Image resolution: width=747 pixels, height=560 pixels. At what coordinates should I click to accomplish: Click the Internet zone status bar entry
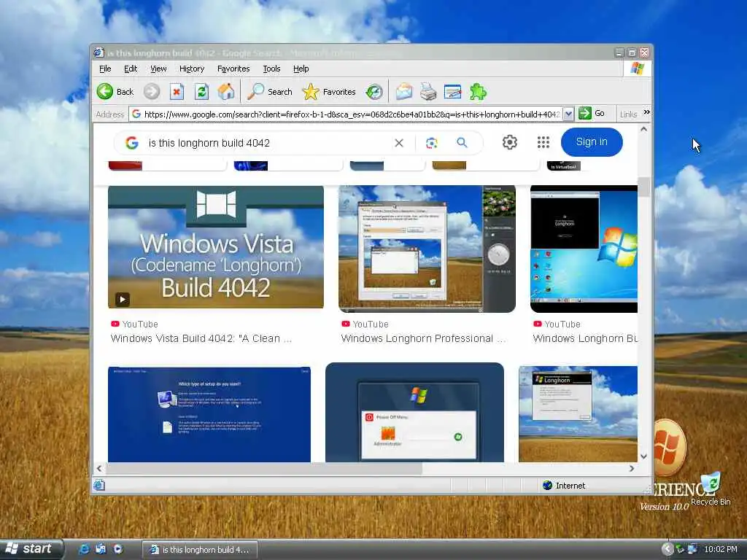pyautogui.click(x=565, y=485)
